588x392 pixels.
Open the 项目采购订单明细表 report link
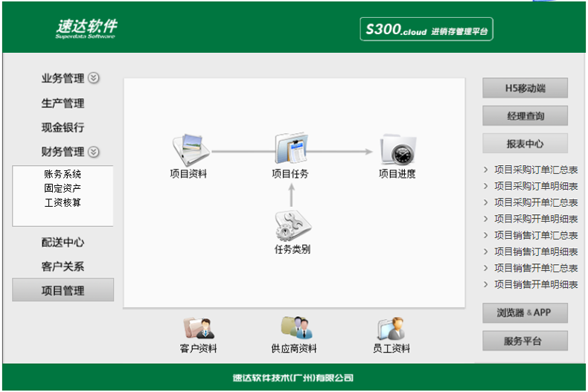536,186
